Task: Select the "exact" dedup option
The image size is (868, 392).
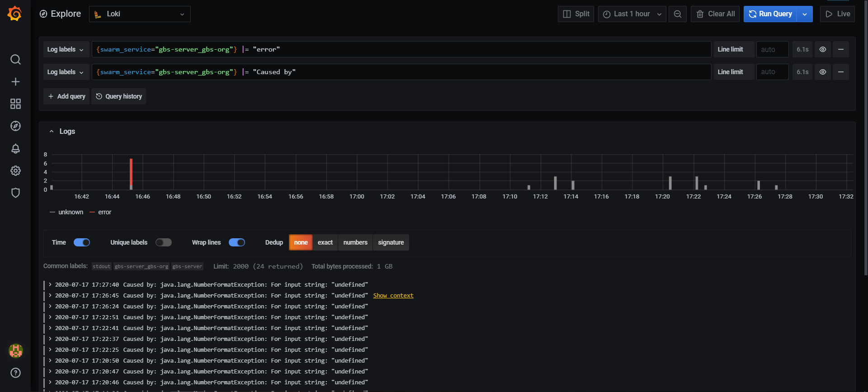Action: tap(325, 242)
